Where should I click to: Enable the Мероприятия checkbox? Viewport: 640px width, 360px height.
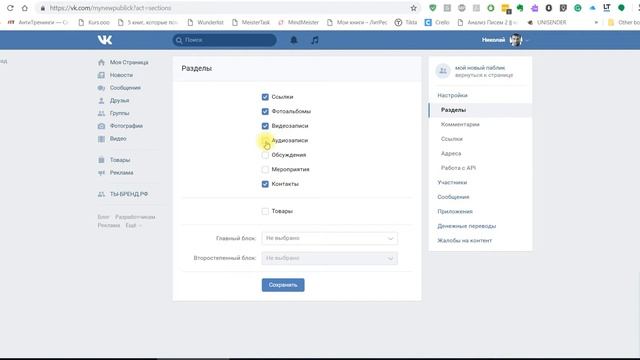pos(265,169)
